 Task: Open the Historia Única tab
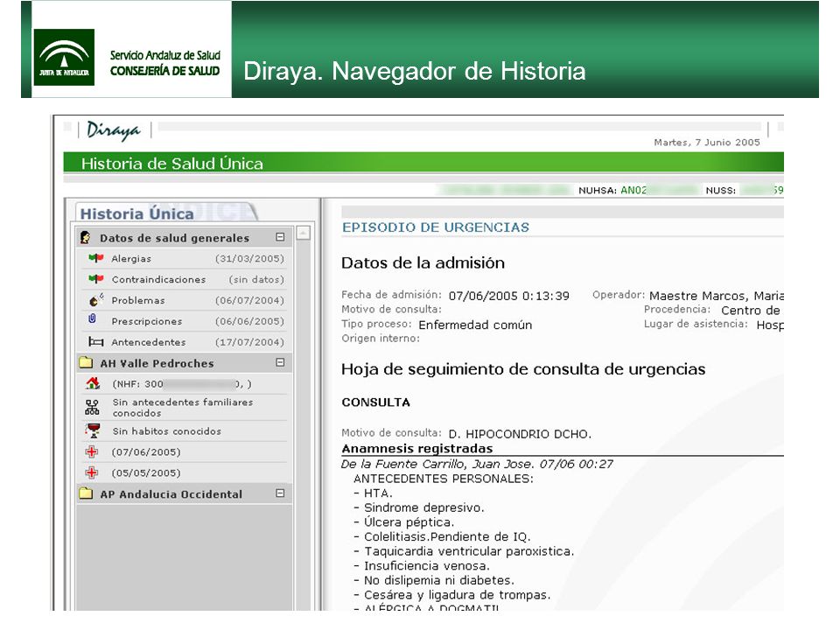pyautogui.click(x=137, y=213)
